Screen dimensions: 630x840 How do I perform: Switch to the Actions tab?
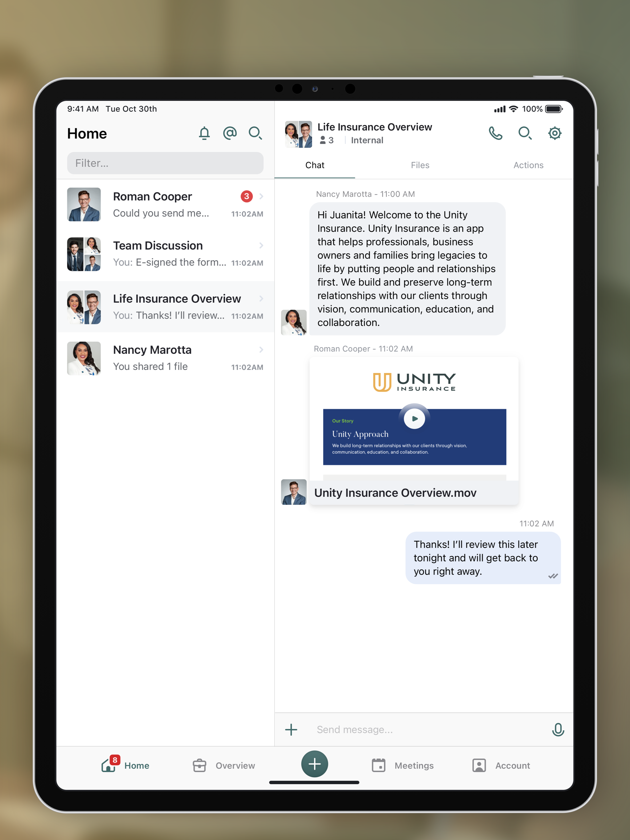[528, 165]
